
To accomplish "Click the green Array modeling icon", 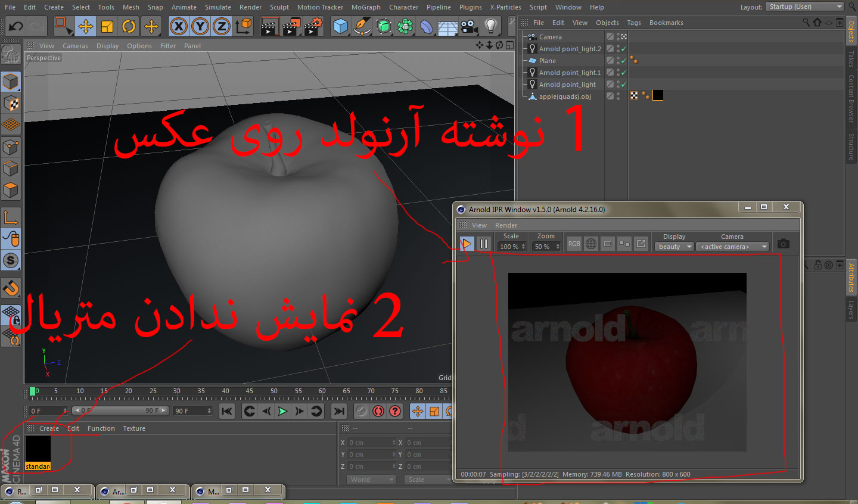I will tap(405, 26).
